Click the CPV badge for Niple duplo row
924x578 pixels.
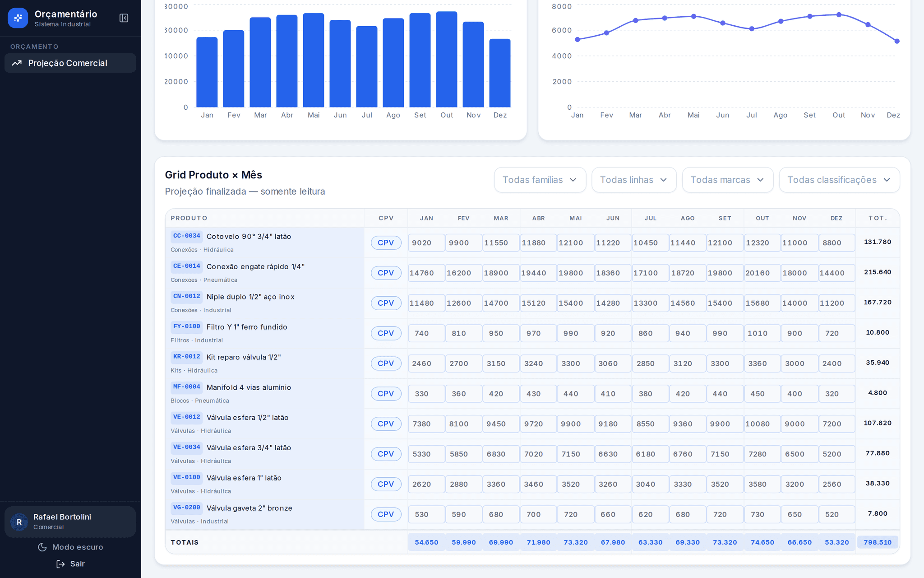pyautogui.click(x=386, y=303)
